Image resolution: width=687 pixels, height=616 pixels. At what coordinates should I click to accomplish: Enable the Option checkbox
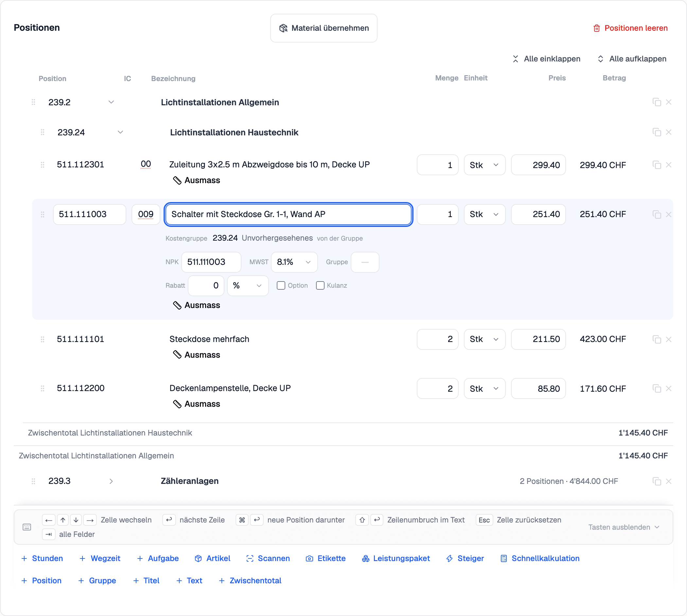(x=281, y=286)
